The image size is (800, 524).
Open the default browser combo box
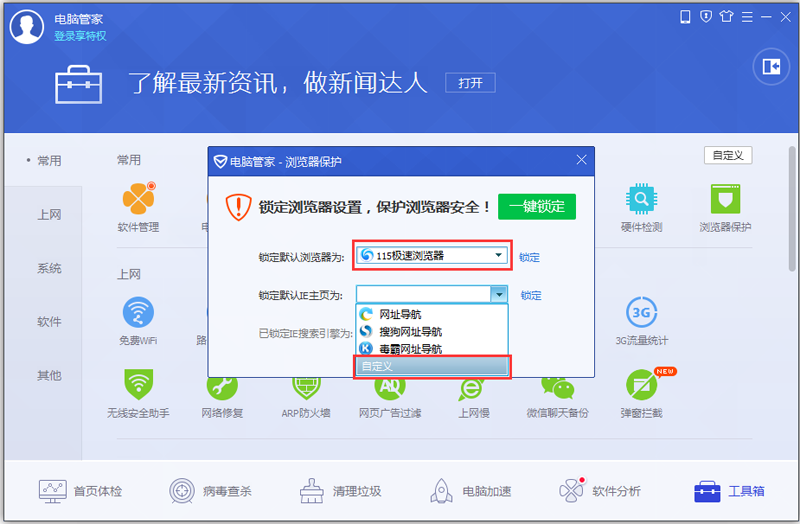pyautogui.click(x=432, y=255)
